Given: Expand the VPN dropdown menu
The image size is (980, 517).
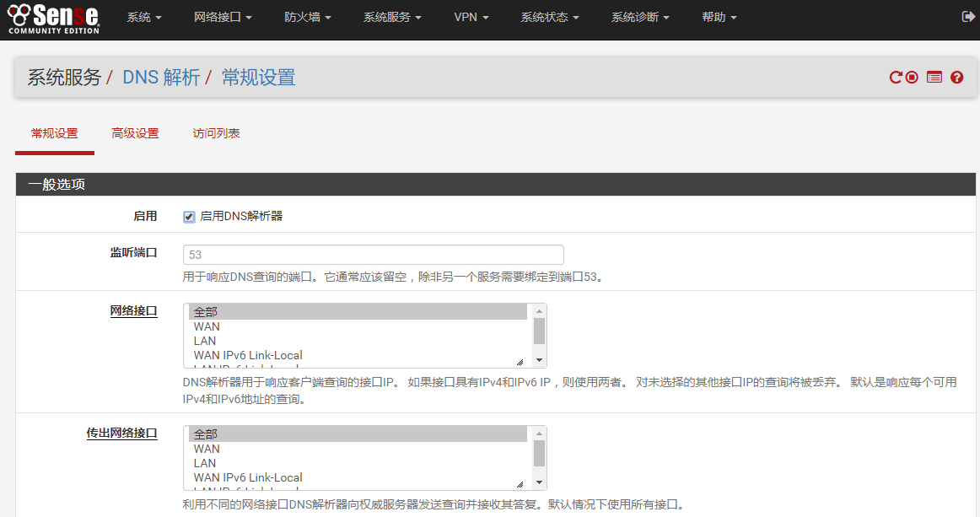Looking at the screenshot, I should 471,18.
